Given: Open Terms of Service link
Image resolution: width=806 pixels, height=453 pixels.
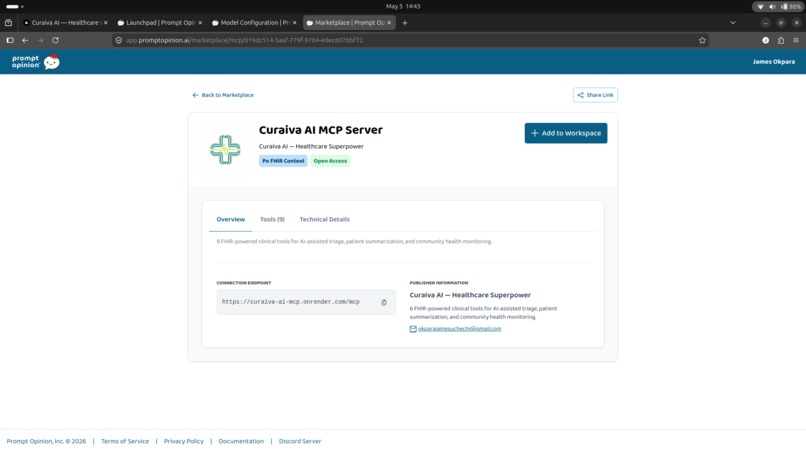Looking at the screenshot, I should [x=125, y=441].
